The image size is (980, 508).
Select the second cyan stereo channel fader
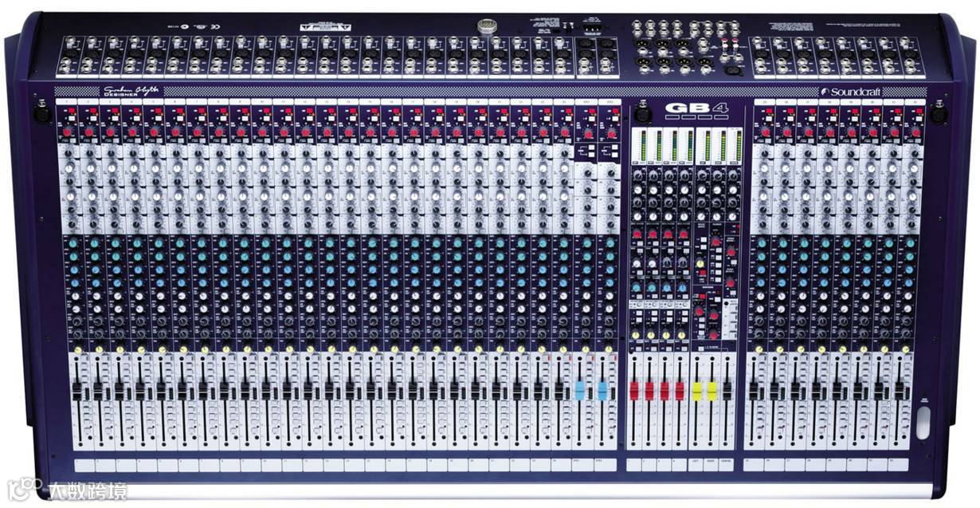coord(602,391)
